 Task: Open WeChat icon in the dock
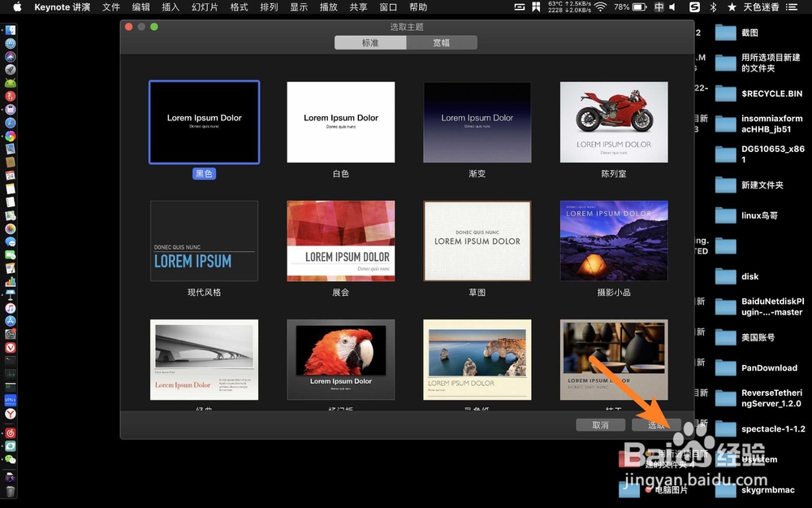click(11, 459)
